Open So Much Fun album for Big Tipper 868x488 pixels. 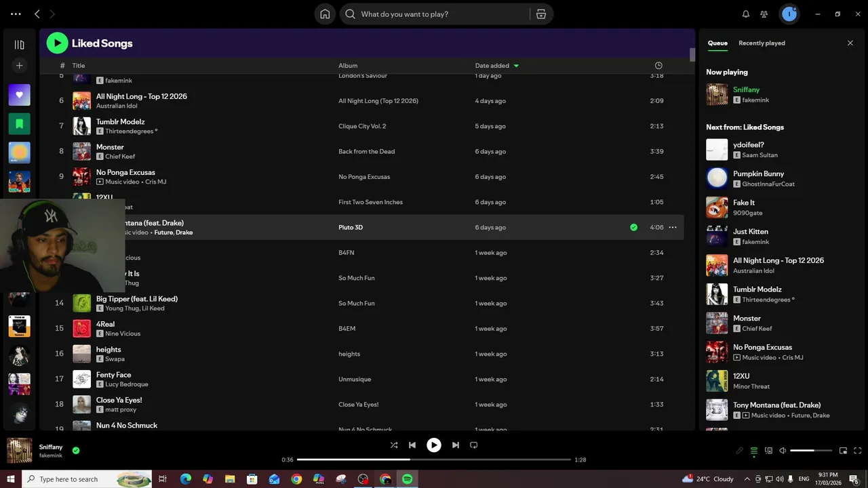357,304
